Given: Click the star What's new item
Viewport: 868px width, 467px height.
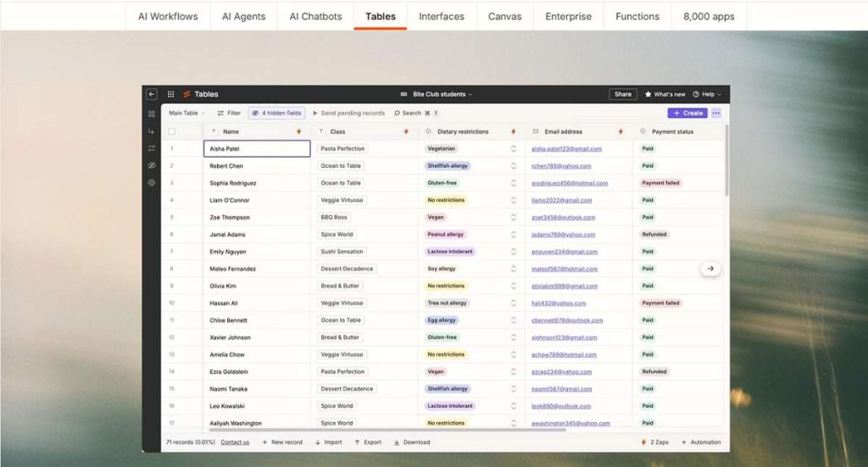Looking at the screenshot, I should coord(665,94).
